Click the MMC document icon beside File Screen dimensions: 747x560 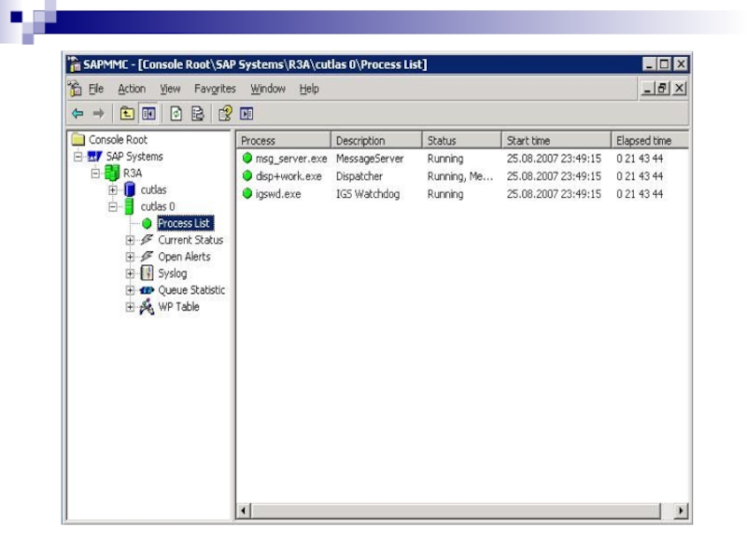point(75,89)
